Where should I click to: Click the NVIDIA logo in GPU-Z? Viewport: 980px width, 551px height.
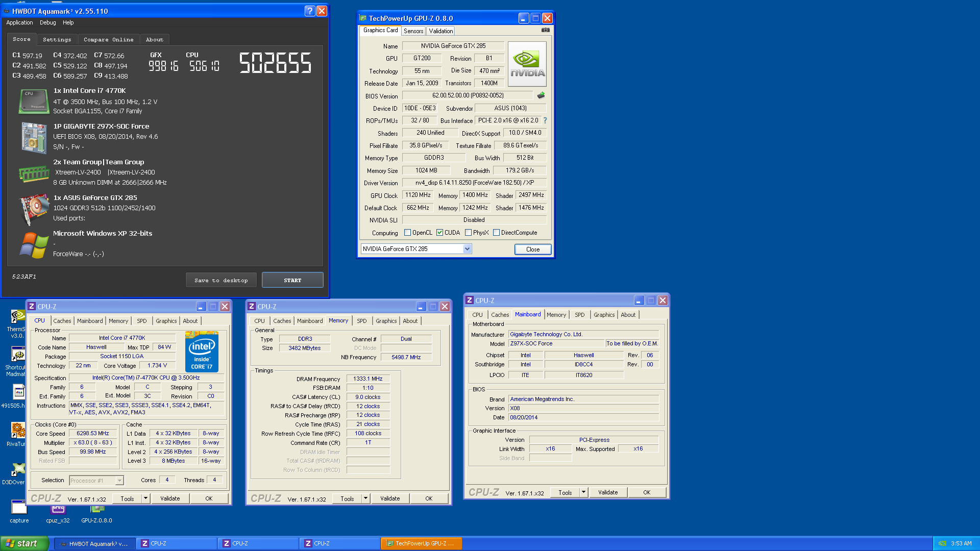(x=527, y=64)
